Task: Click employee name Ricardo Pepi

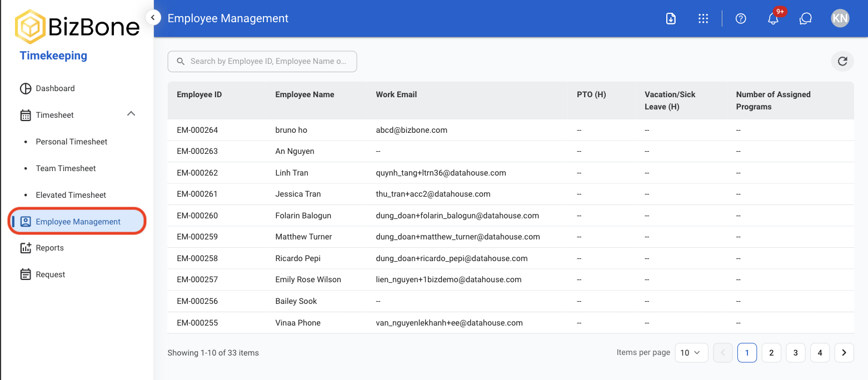Action: pyautogui.click(x=298, y=258)
